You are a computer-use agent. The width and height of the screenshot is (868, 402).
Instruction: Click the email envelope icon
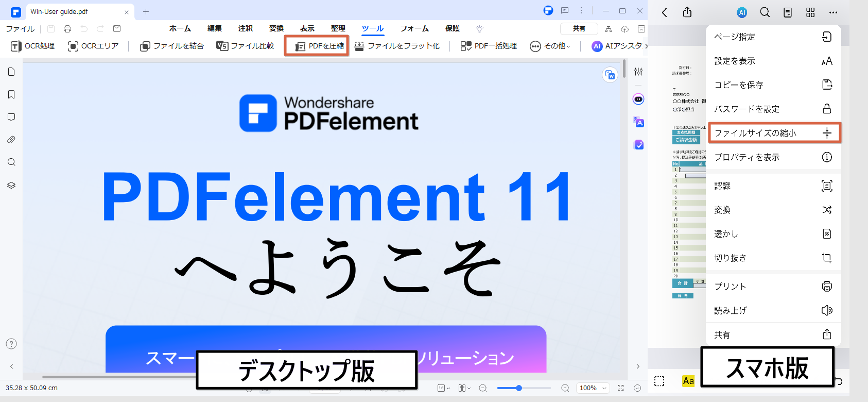[117, 29]
